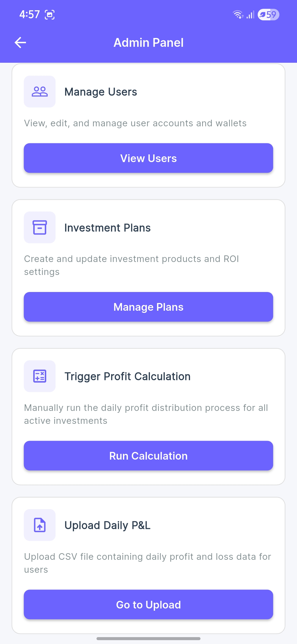The image size is (297, 644).
Task: Select the Manage Users heading
Action: pos(101,92)
